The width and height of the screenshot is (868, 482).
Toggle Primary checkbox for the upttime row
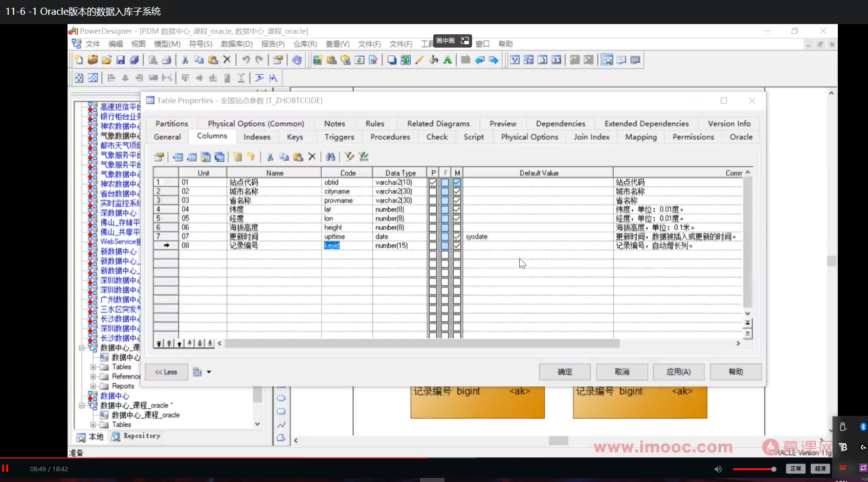point(433,236)
